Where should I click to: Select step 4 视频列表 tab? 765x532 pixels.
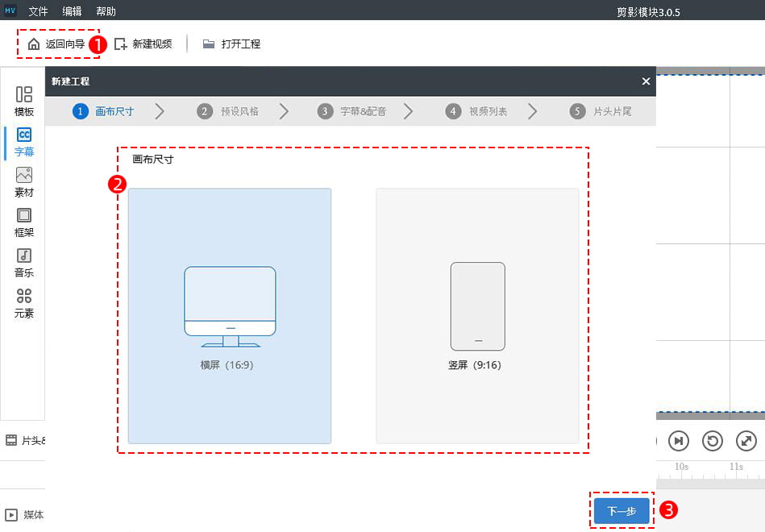(476, 111)
